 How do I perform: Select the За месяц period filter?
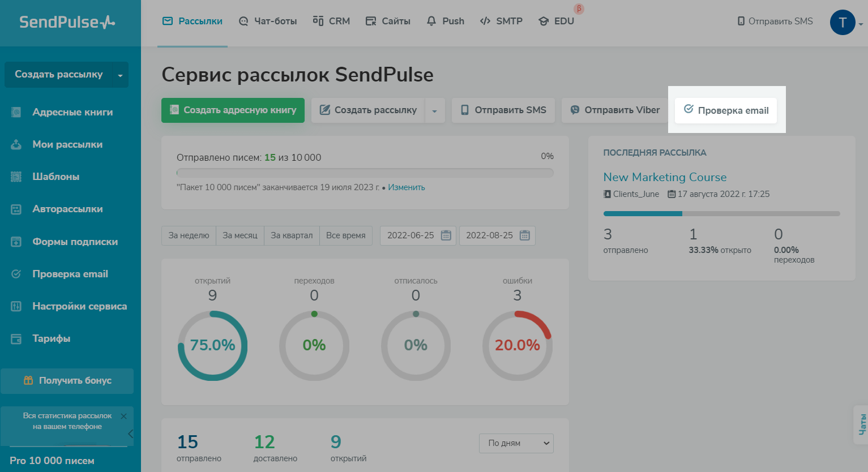(x=240, y=235)
